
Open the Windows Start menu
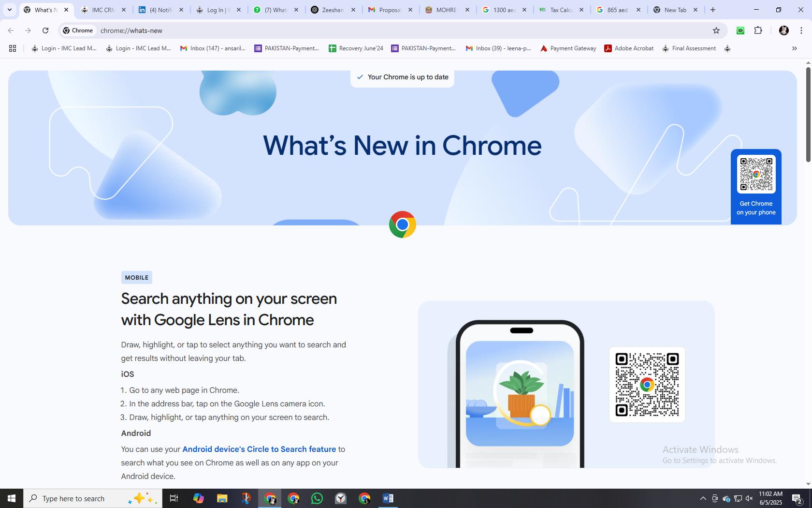coord(12,498)
